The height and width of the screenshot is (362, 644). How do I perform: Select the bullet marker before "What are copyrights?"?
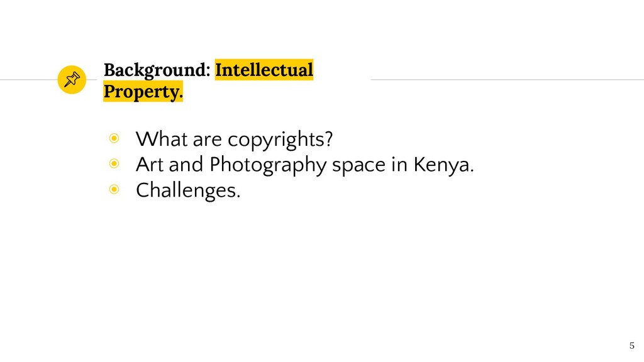(x=114, y=138)
